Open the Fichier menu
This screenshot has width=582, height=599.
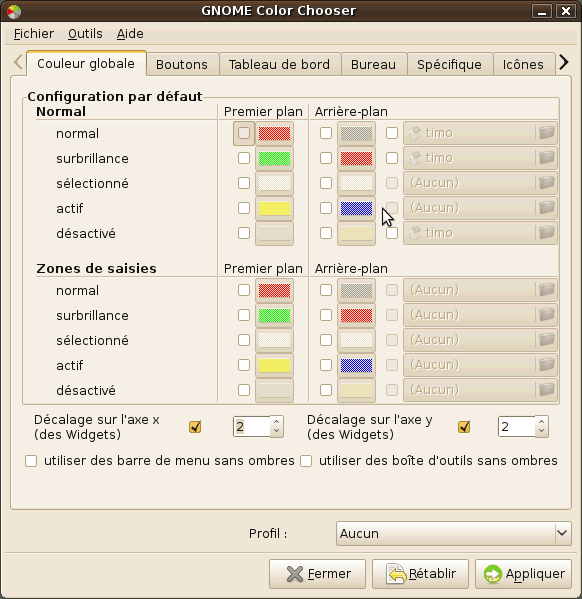34,34
